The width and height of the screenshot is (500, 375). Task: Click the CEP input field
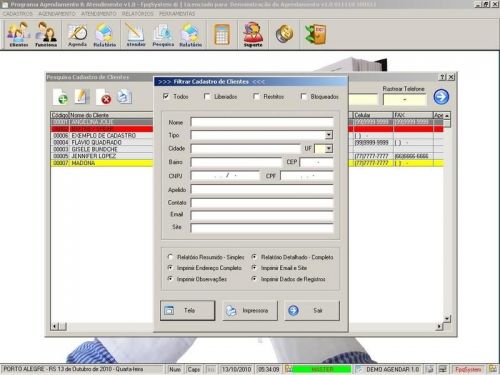click(316, 162)
